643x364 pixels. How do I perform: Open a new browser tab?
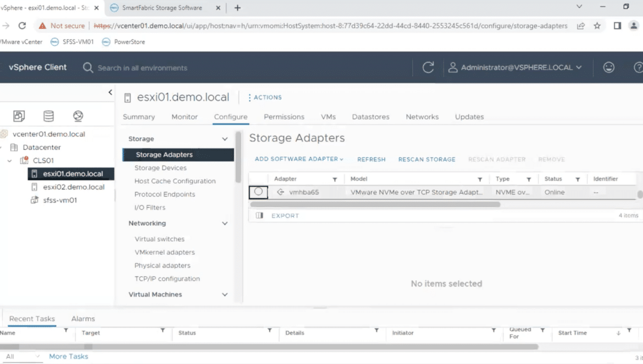click(x=237, y=8)
